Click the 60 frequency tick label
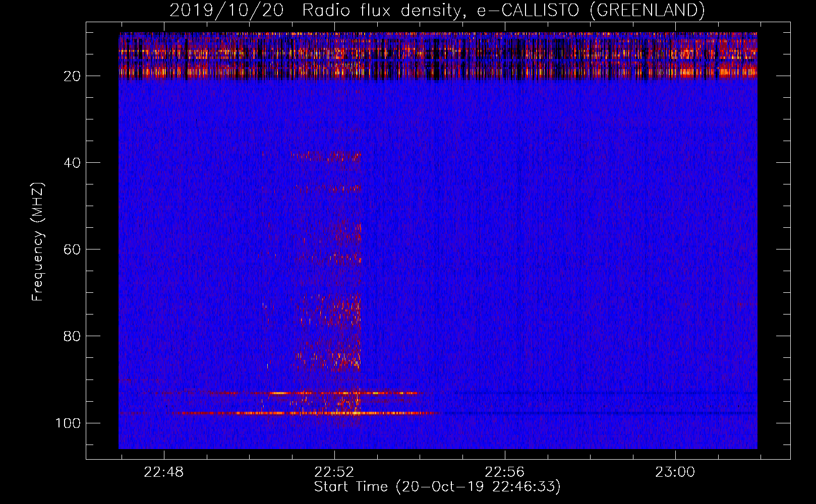Image resolution: width=816 pixels, height=504 pixels. coord(73,249)
